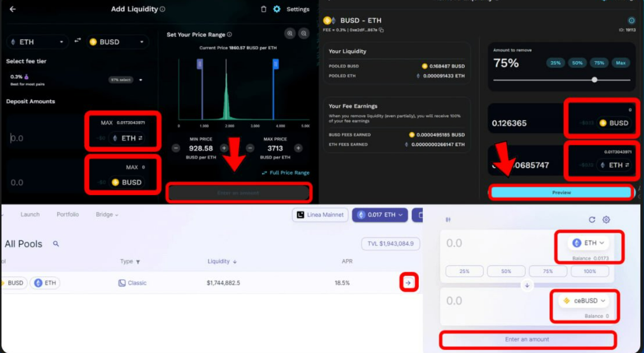Open the Bridge menu dropdown

(x=107, y=214)
